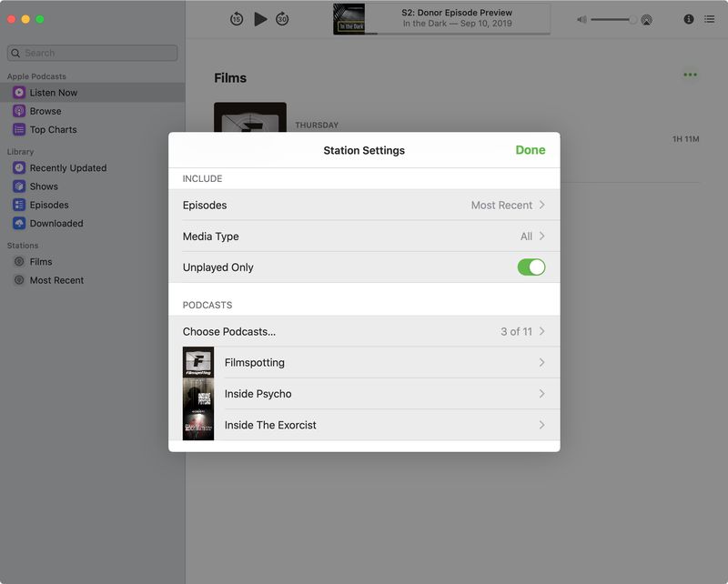This screenshot has width=728, height=584.
Task: Skip forward 30 seconds
Action: [282, 19]
